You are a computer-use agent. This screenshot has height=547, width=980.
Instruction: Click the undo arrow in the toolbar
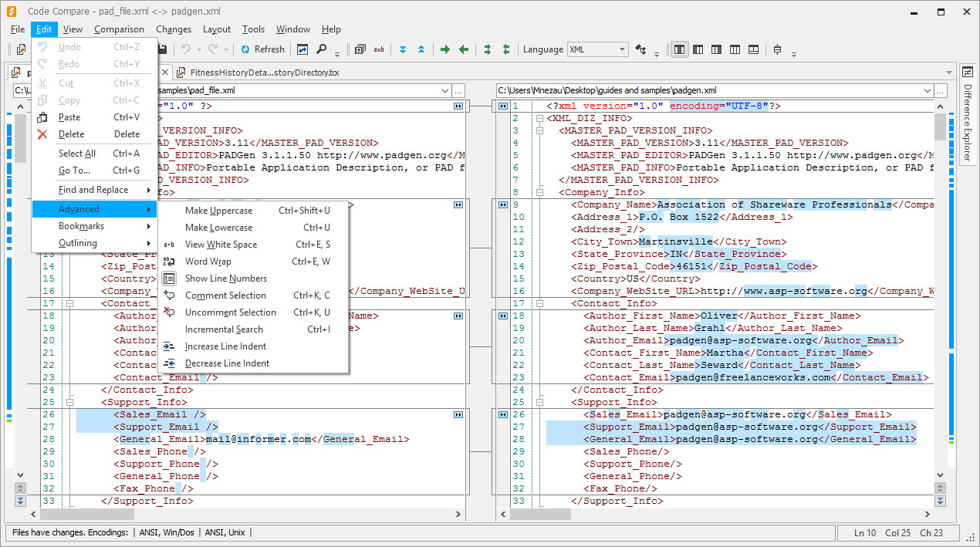pyautogui.click(x=185, y=49)
